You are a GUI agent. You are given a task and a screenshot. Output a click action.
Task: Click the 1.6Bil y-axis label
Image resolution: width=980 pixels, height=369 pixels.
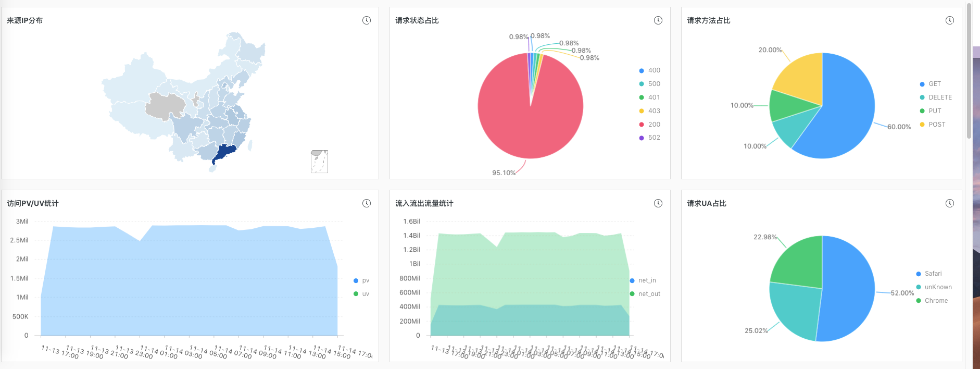[411, 222]
